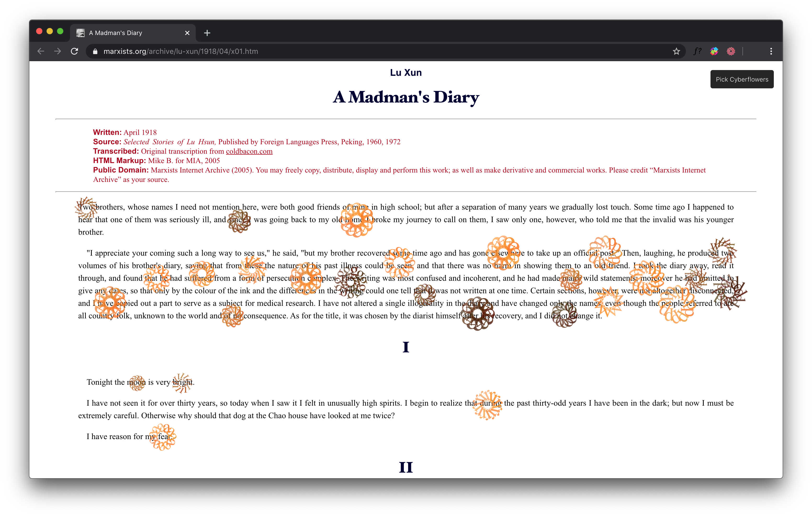The height and width of the screenshot is (517, 812).
Task: Reload the Madman's Diary page
Action: (75, 51)
